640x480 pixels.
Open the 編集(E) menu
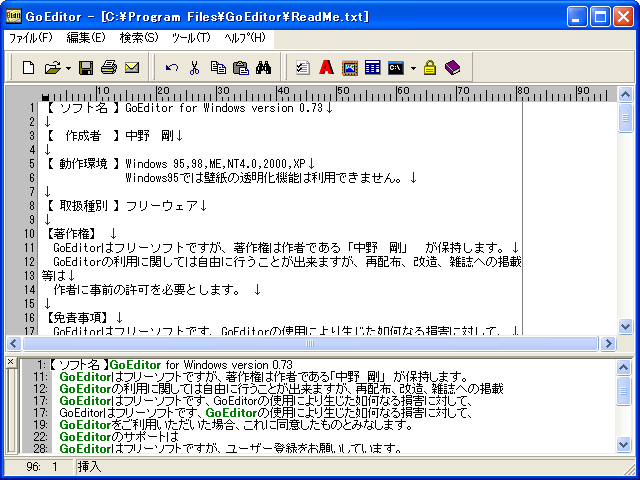click(x=86, y=38)
